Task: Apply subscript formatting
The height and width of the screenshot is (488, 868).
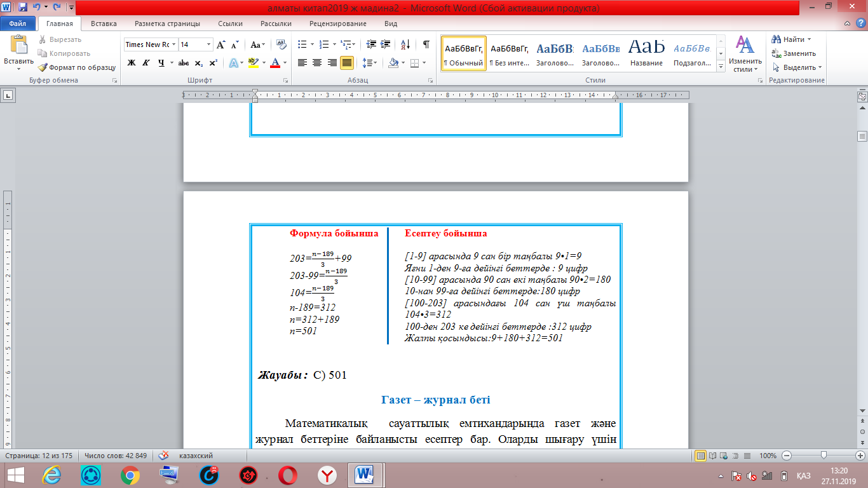Action: coord(199,62)
